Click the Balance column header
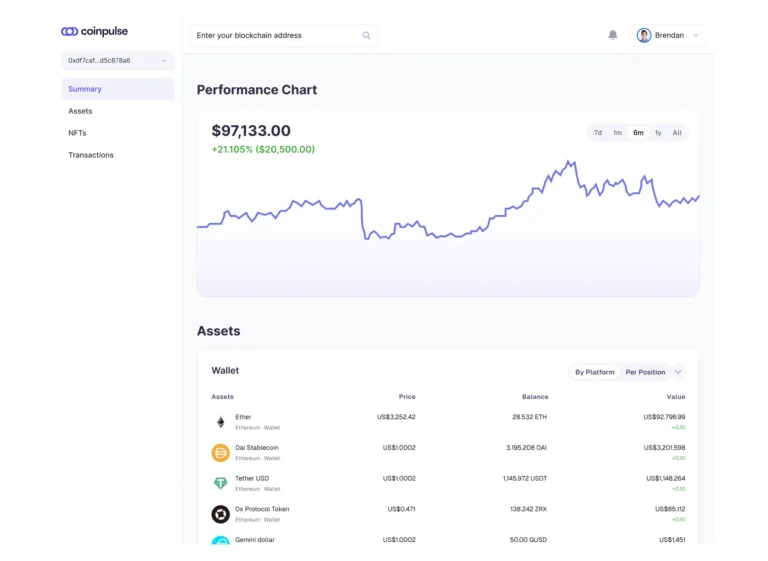 (x=535, y=397)
